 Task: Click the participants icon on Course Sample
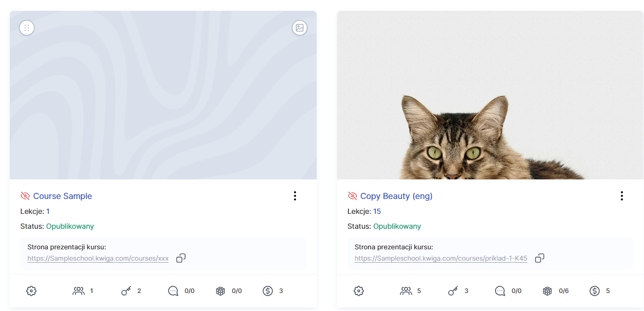point(79,291)
